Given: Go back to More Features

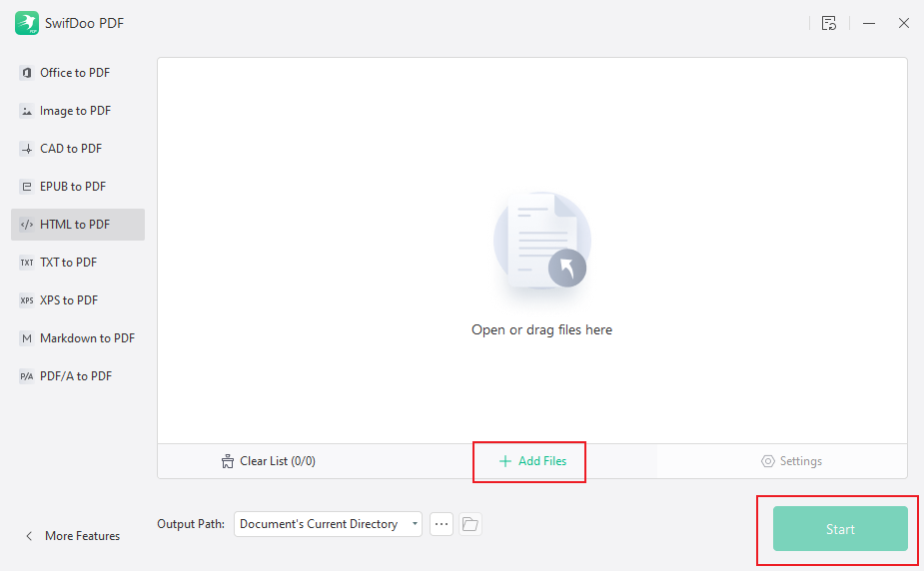Looking at the screenshot, I should (73, 536).
